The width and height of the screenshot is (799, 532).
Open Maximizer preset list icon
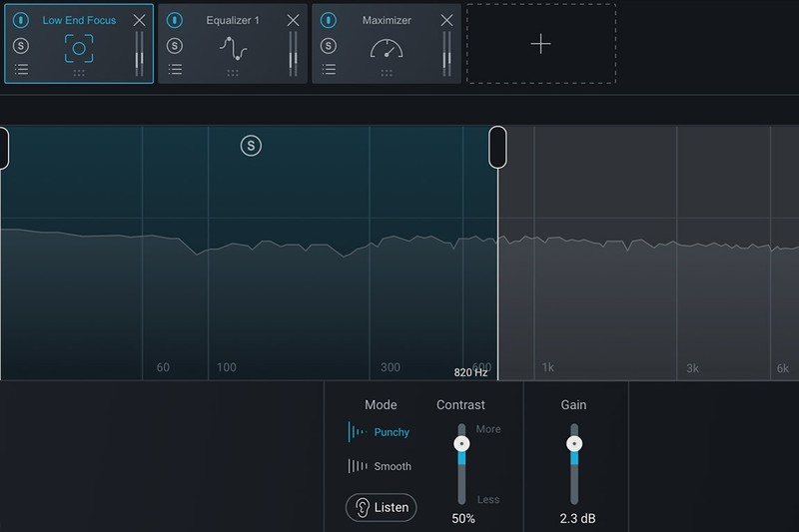coord(329,70)
